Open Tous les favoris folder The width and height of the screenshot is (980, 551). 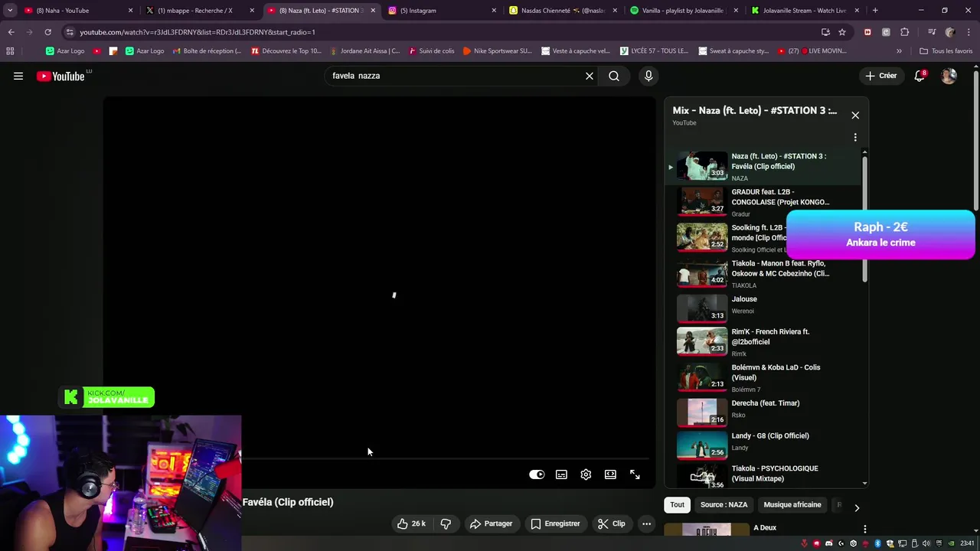pos(946,51)
